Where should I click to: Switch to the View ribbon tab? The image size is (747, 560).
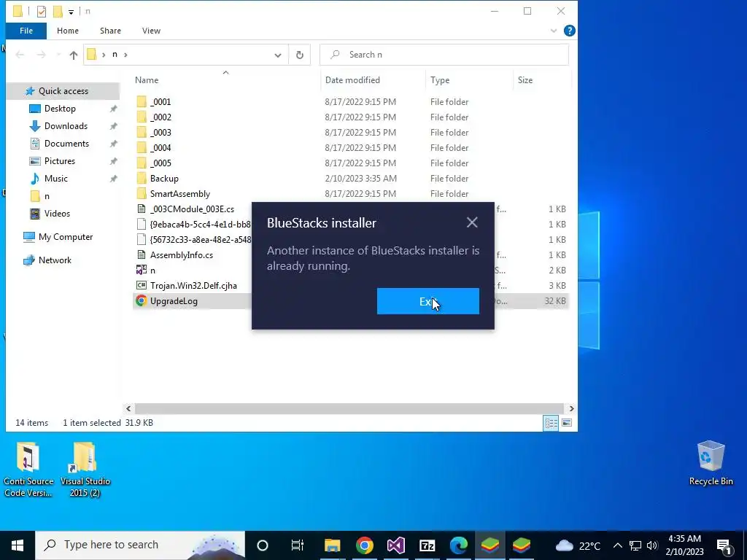pyautogui.click(x=151, y=31)
